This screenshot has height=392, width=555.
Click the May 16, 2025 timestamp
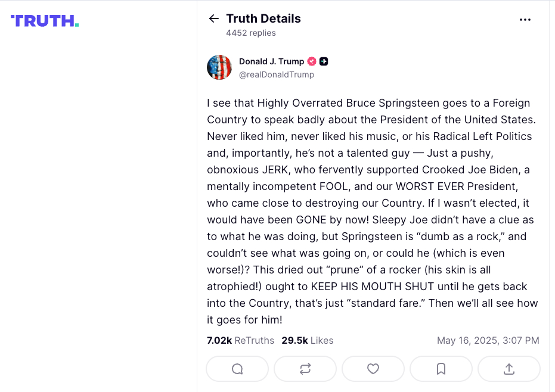[x=488, y=341]
